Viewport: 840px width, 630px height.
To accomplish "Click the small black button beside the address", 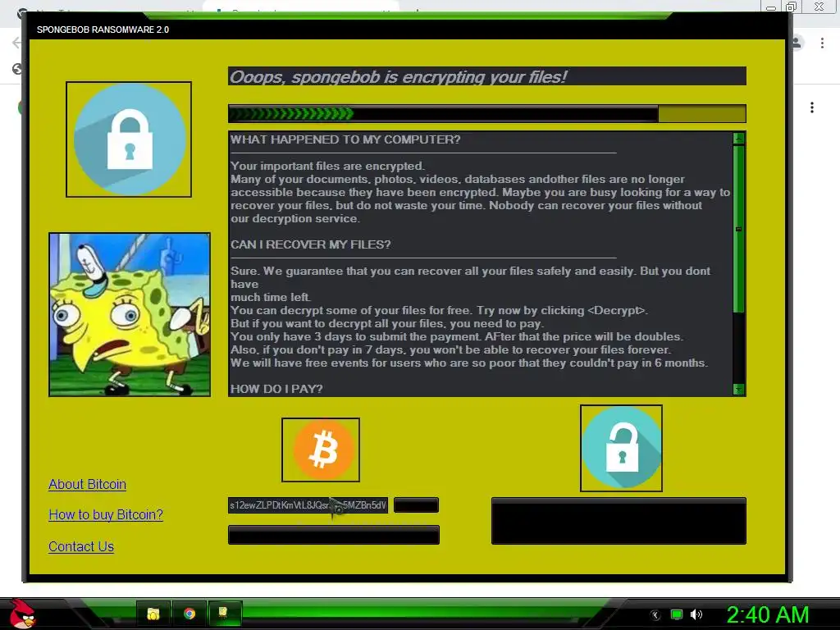I will (x=416, y=505).
